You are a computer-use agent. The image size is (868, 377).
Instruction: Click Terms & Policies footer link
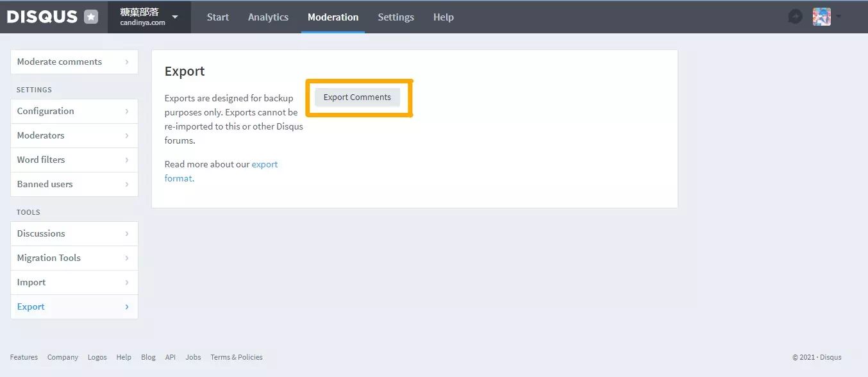coord(237,357)
